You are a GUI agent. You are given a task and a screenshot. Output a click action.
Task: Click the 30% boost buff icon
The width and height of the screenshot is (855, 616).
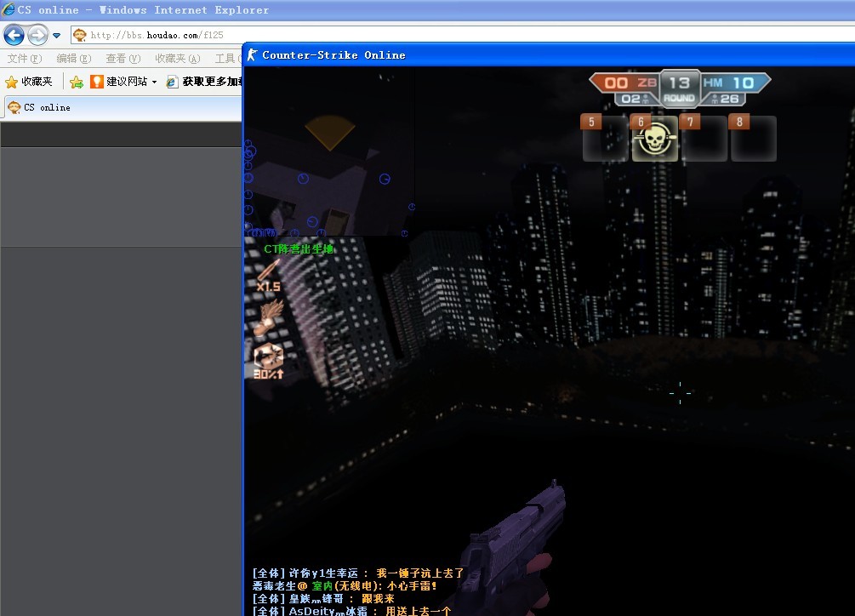[269, 361]
